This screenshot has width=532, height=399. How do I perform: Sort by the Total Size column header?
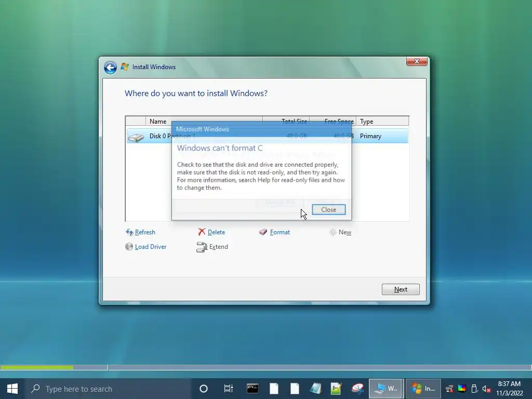tap(286, 121)
